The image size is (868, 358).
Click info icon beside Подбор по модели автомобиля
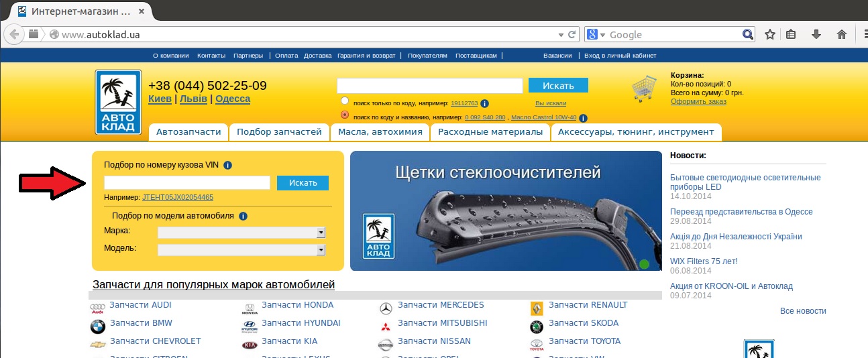243,216
